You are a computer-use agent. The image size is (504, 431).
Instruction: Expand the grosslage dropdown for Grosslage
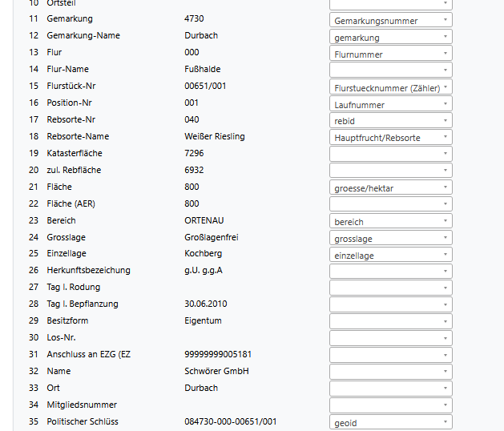pos(390,238)
